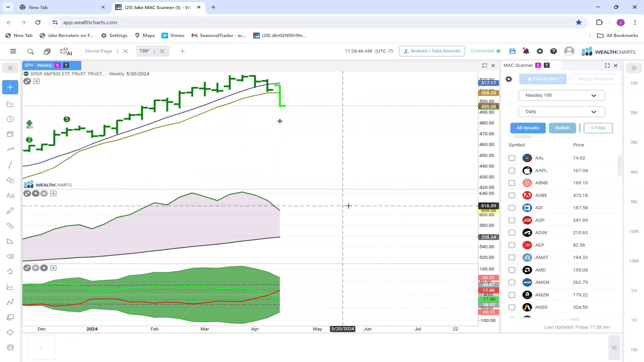Image resolution: width=644 pixels, height=362 pixels.
Task: Select the ruler measure tool
Action: (10, 226)
